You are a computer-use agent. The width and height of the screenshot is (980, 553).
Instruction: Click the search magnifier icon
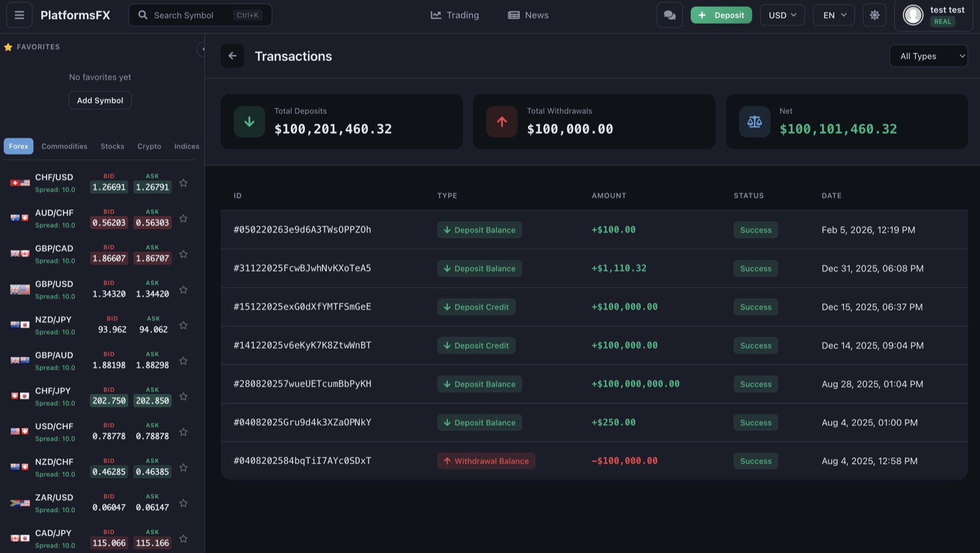pos(143,15)
